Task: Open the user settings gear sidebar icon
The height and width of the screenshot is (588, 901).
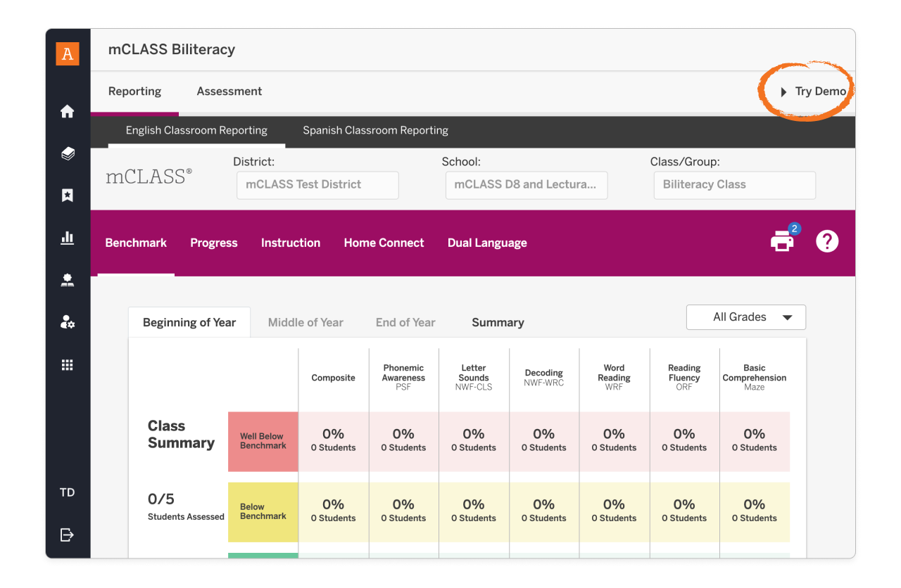Action: coord(68,323)
